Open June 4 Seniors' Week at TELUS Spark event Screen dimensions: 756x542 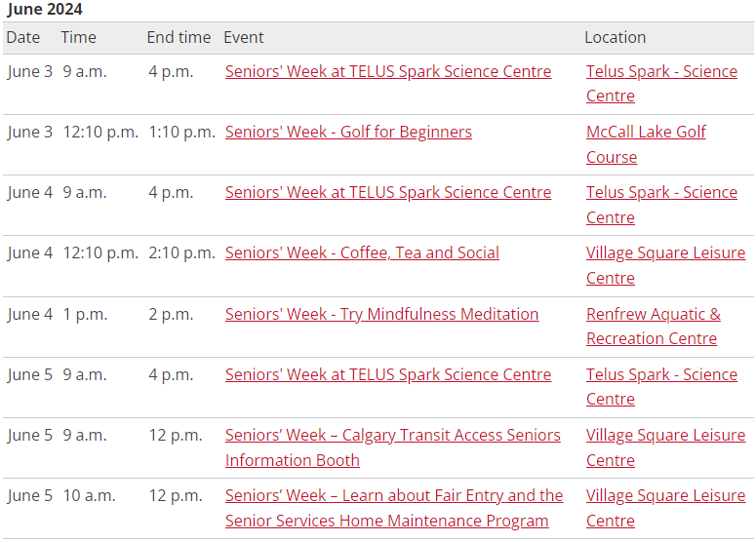tap(387, 193)
